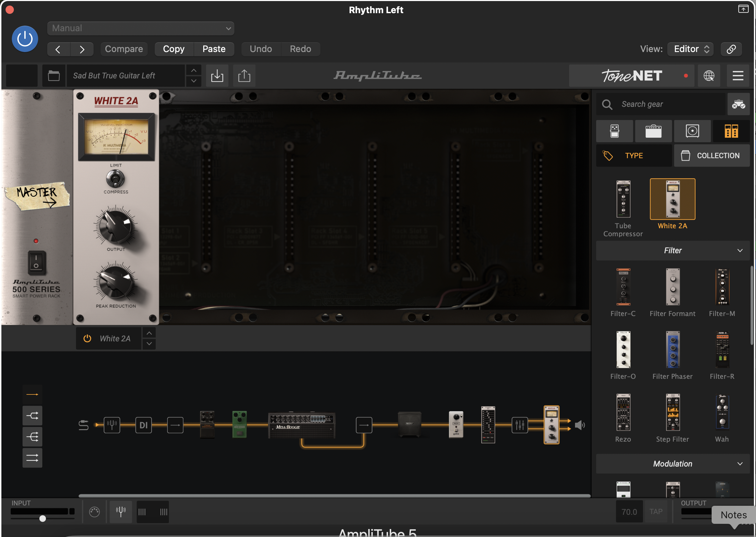Viewport: 756px width, 537px height.
Task: Move White 2A slot up with chevron
Action: click(x=149, y=333)
